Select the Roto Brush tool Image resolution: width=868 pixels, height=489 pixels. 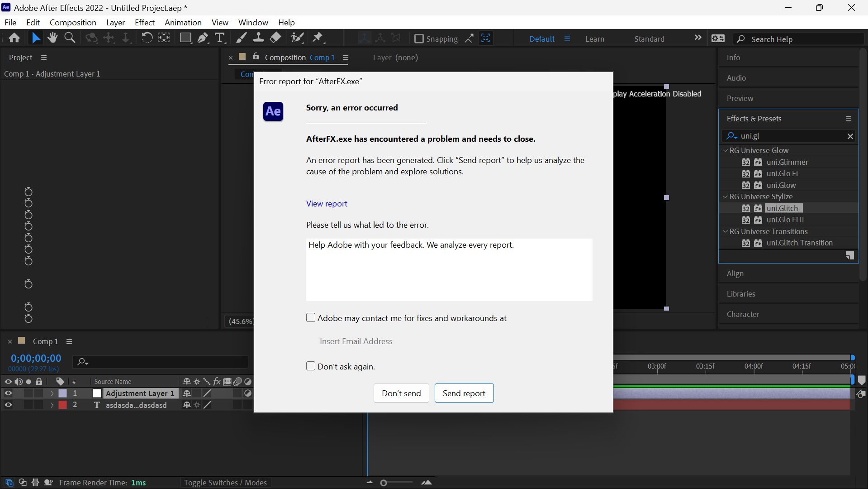pos(297,38)
